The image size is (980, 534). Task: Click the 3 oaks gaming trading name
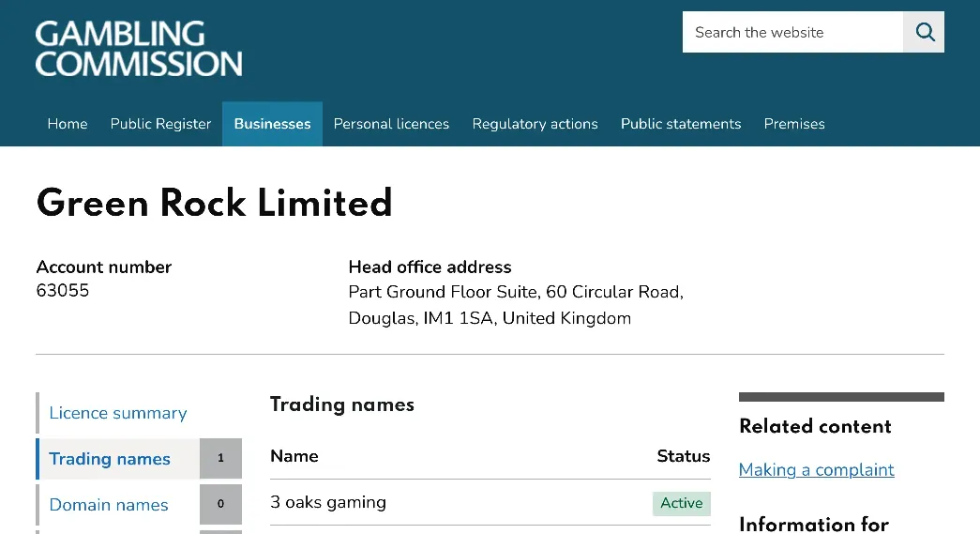point(328,502)
